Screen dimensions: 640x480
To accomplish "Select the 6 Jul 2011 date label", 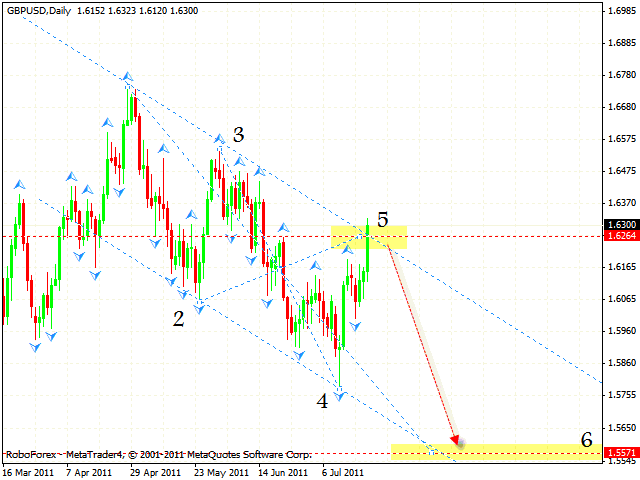I will (x=343, y=473).
